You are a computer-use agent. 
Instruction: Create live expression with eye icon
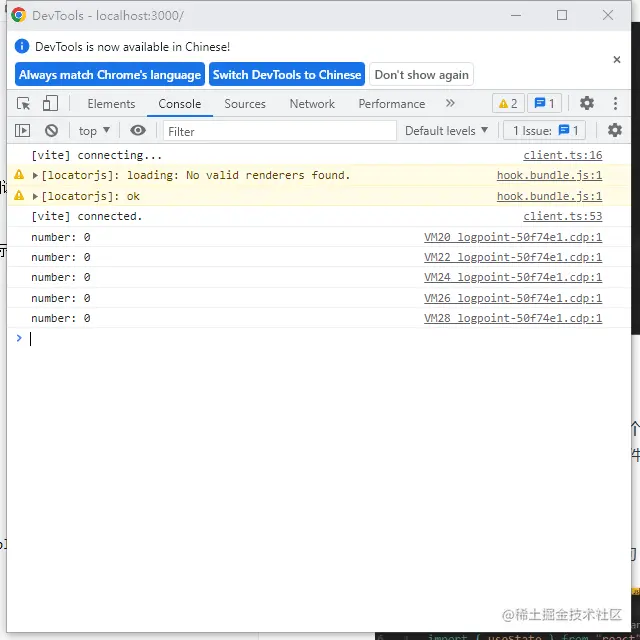click(138, 131)
